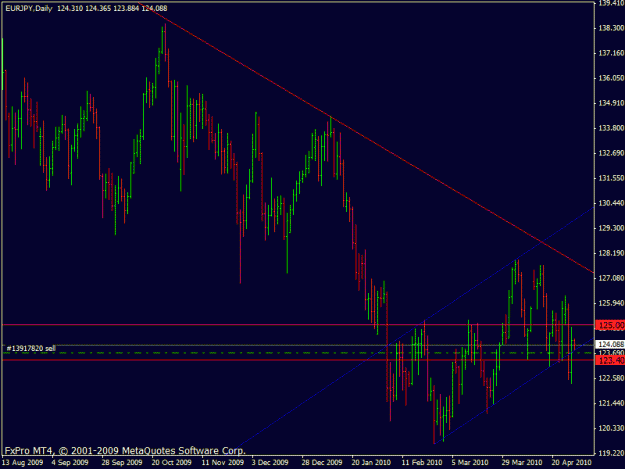This screenshot has width=625, height=469.
Task: Click the 13 Aug 2009 date label
Action: point(22,463)
